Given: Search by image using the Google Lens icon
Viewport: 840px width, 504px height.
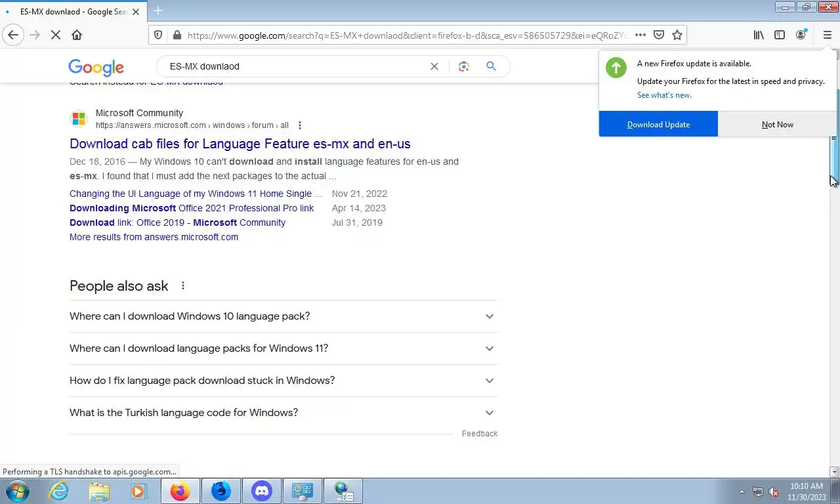Looking at the screenshot, I should [x=464, y=66].
